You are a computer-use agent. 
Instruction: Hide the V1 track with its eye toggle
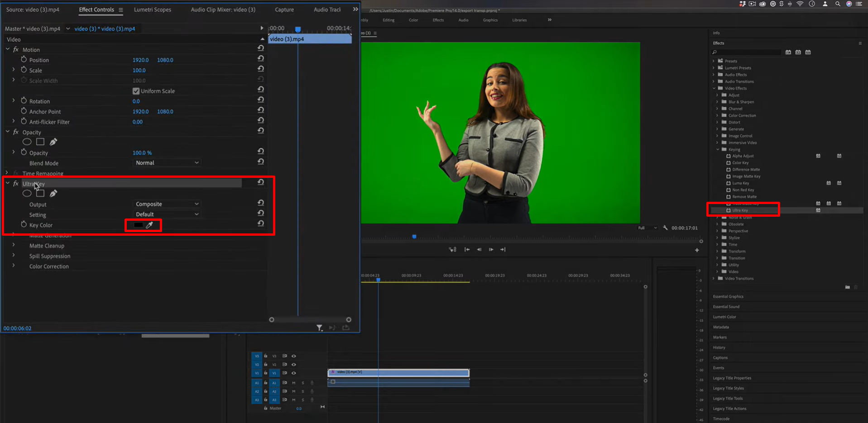pos(293,373)
